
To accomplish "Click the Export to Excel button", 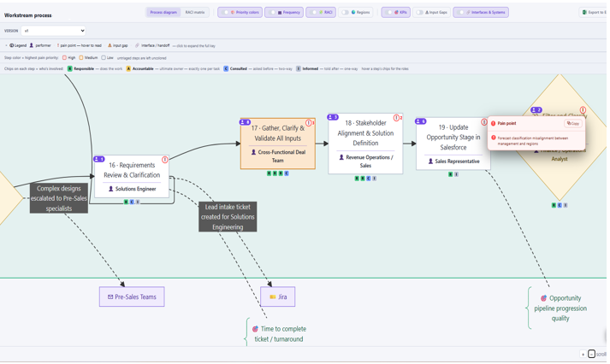I will pyautogui.click(x=594, y=13).
